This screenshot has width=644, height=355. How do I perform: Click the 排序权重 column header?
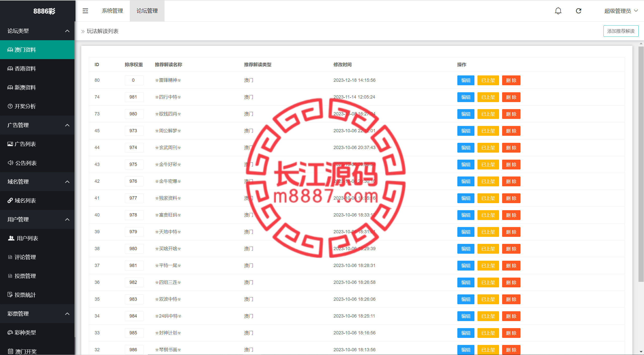point(134,65)
